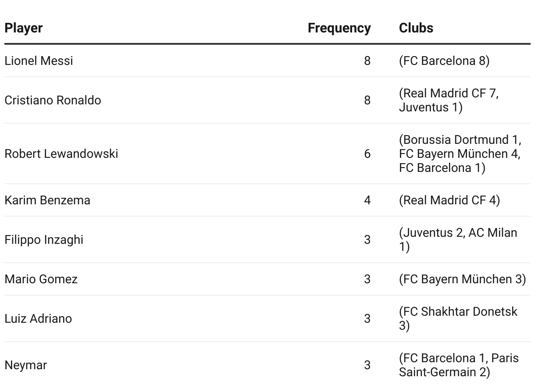Click the FC Shakhtar Donetsk 3 cell
Viewport: 535px width, 392px height.
coord(458,318)
